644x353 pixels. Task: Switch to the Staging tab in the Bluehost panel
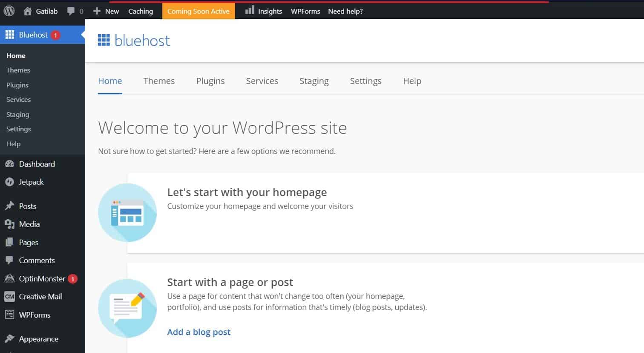coord(314,81)
